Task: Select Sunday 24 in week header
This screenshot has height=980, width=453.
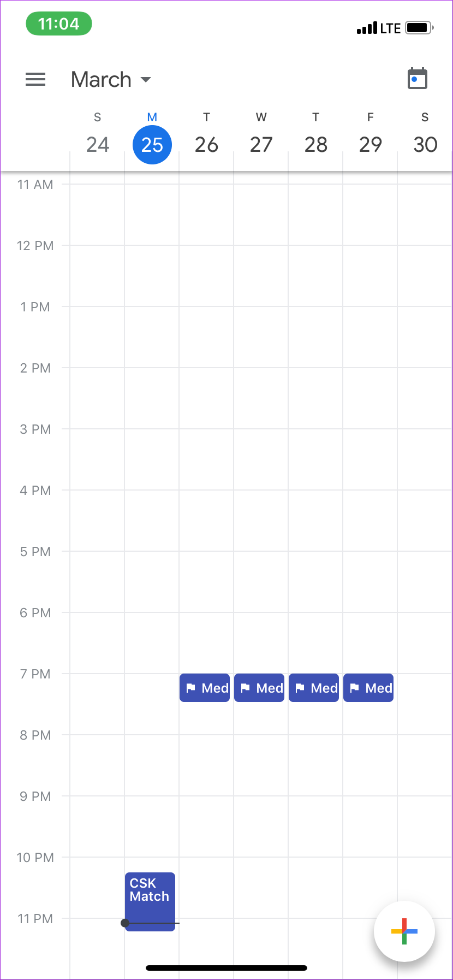Action: (x=98, y=144)
